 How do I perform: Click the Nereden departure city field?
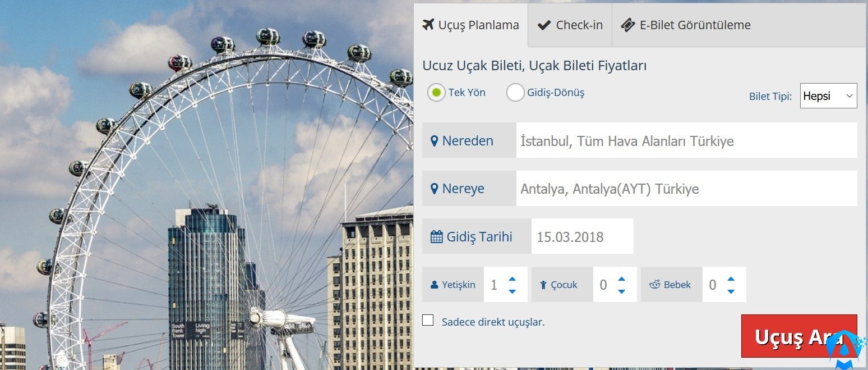[x=687, y=140]
